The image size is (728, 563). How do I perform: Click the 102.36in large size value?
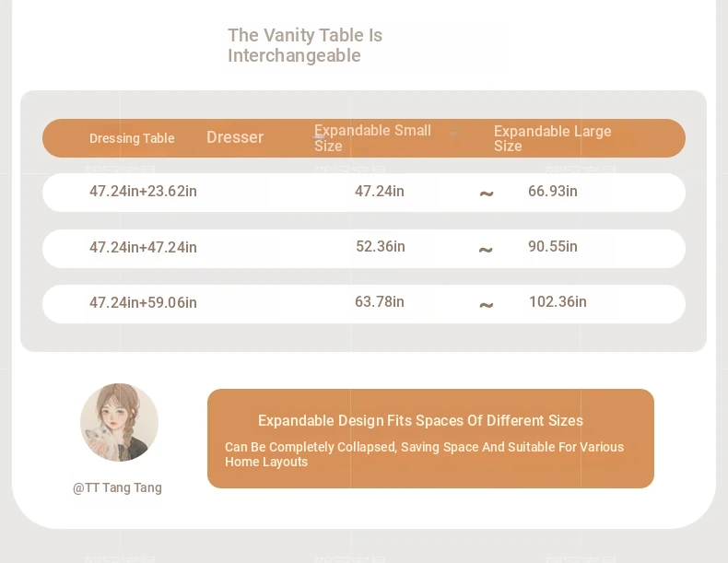point(558,302)
